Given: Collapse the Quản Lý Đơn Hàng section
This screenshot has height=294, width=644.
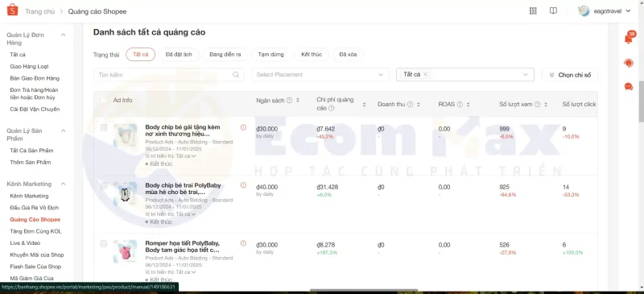Looking at the screenshot, I should coord(64,35).
